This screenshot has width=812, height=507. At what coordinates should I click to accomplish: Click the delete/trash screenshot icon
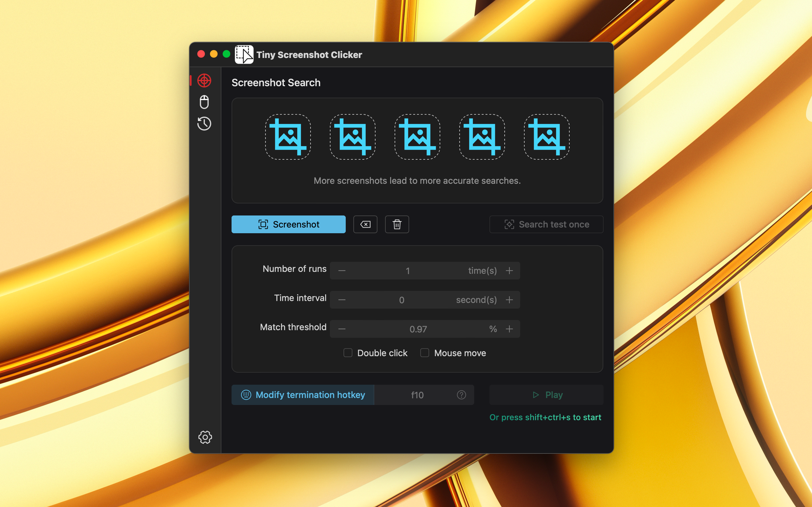click(x=396, y=224)
